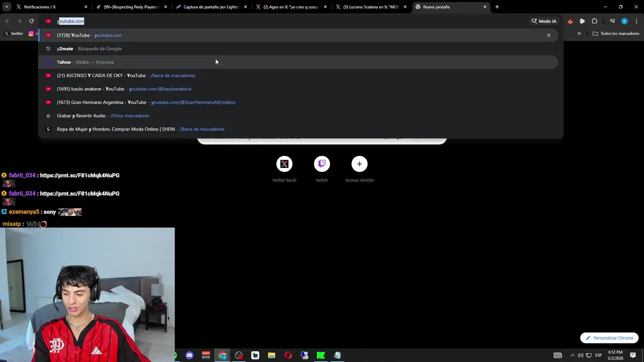Open Google Chrome taskbar icon

click(222, 355)
